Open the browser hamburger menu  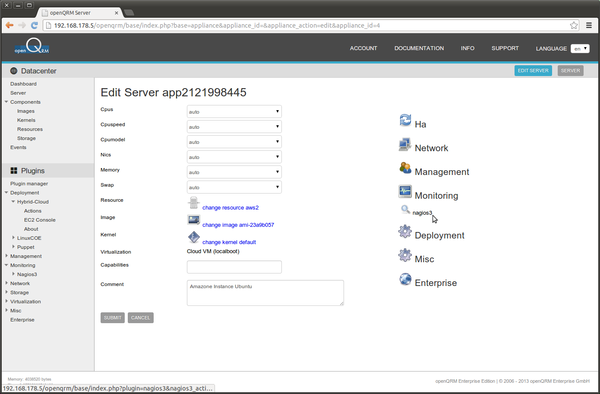click(589, 25)
